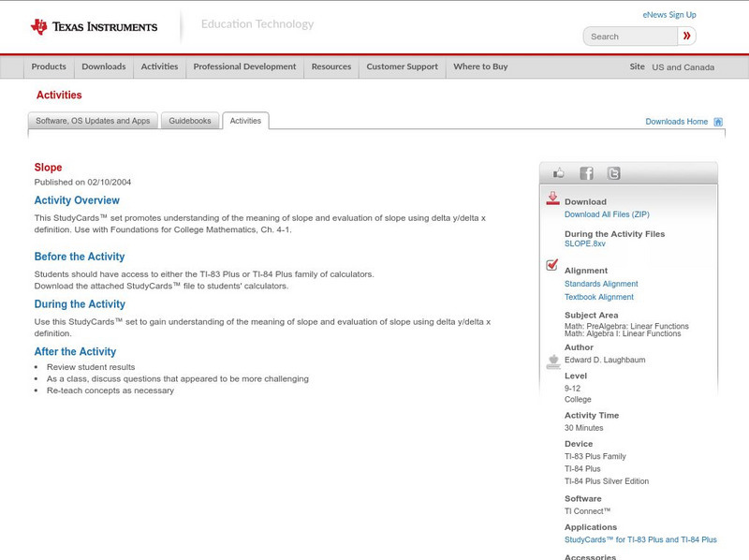Click into the Search input field
This screenshot has height=560, width=749.
[632, 37]
